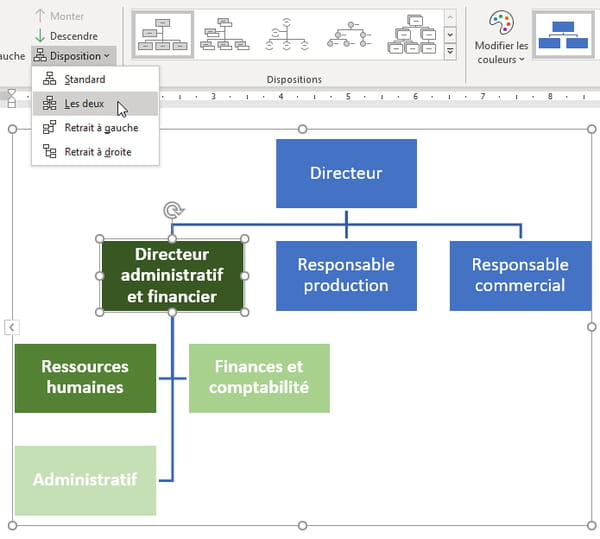
Task: Select the second hierarchy layout thumbnail with stacked boxes
Action: [x=225, y=35]
